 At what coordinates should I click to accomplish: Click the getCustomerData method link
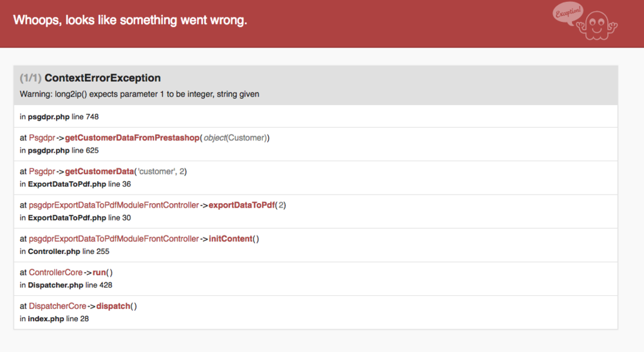tap(99, 171)
